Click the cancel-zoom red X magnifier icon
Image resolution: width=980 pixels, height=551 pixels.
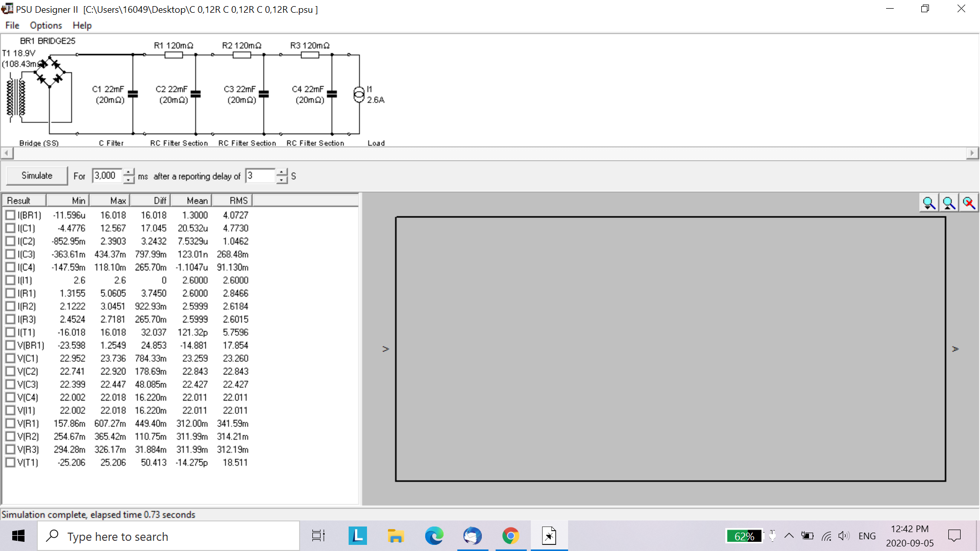click(969, 203)
